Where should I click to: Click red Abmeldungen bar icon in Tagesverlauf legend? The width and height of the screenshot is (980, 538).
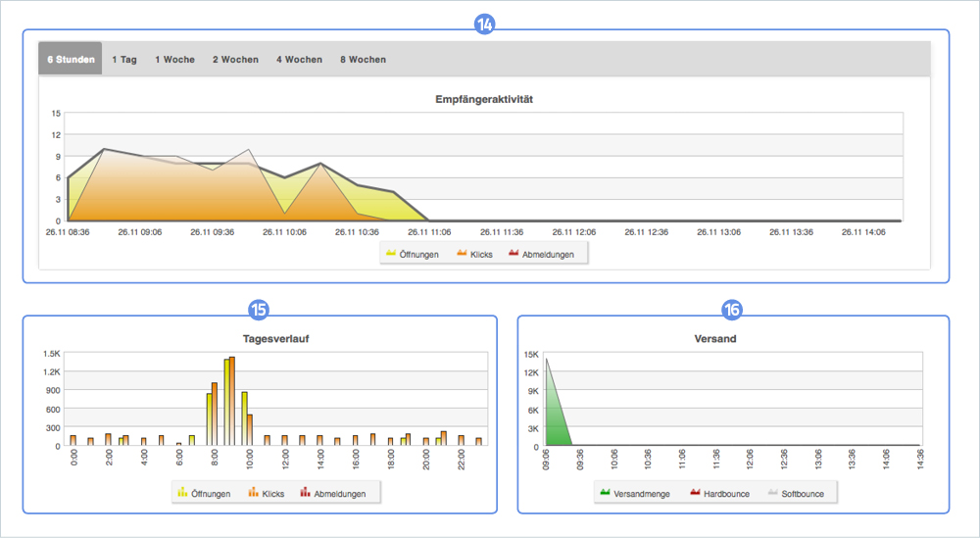tap(305, 492)
